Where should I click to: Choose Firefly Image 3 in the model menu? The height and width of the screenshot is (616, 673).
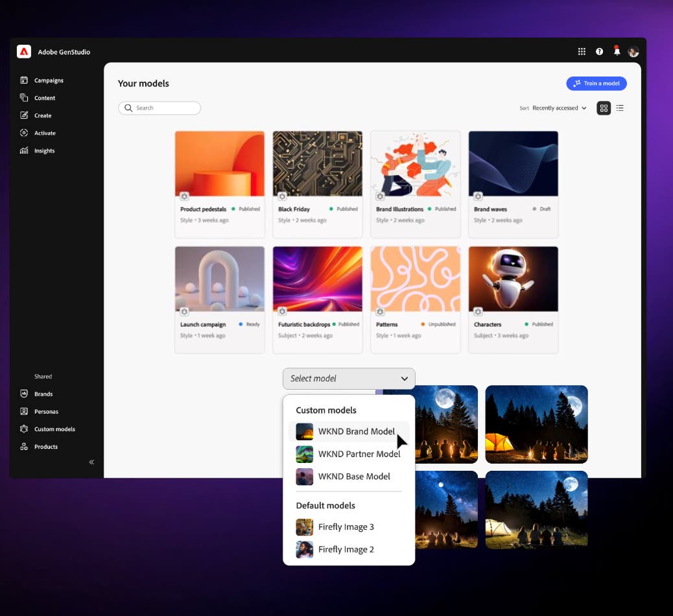click(x=346, y=527)
